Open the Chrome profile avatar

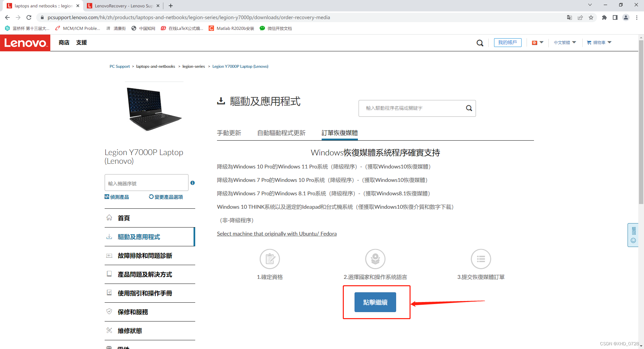pos(626,17)
